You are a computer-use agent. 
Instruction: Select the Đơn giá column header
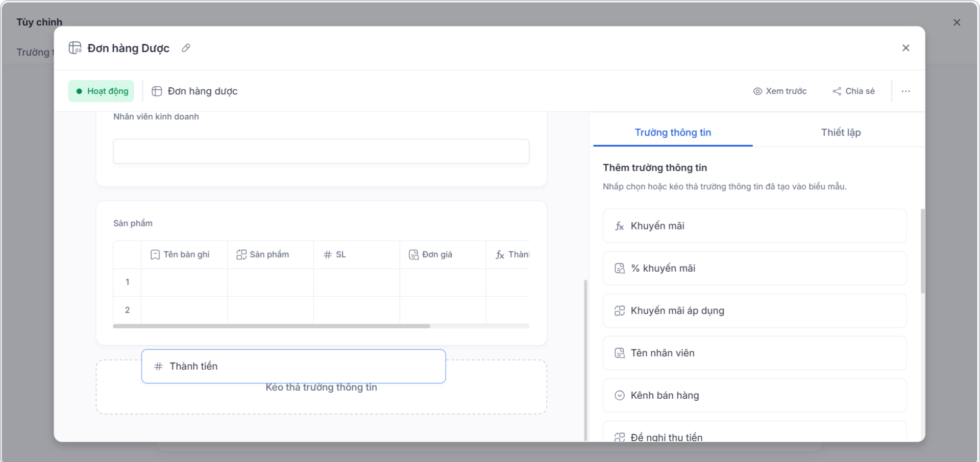click(443, 254)
